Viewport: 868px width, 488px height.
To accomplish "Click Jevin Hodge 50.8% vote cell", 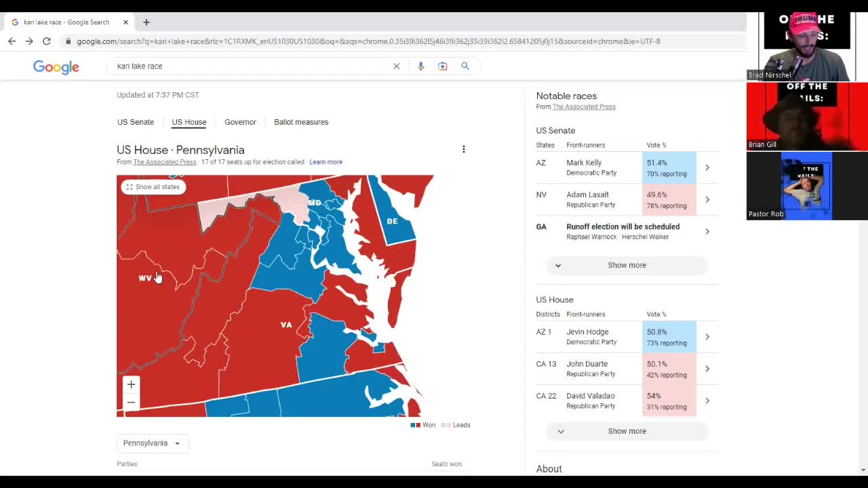I will [669, 338].
